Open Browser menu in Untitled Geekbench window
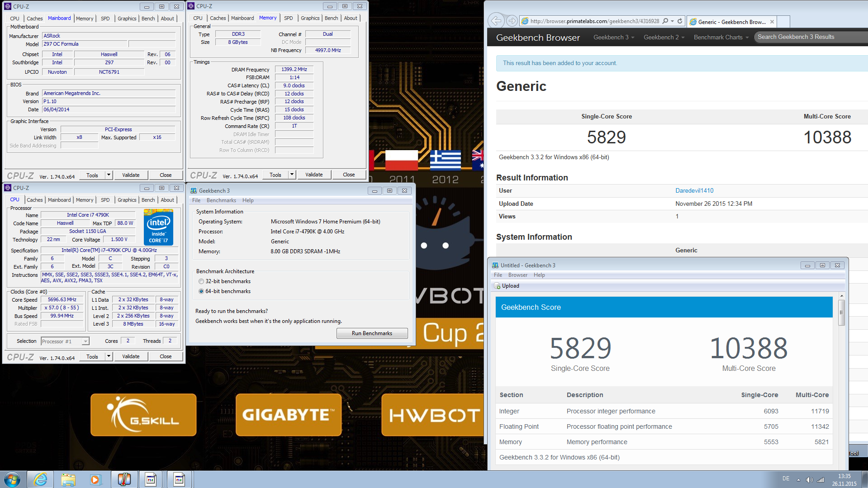Screen dimensions: 868x488 tap(518, 275)
